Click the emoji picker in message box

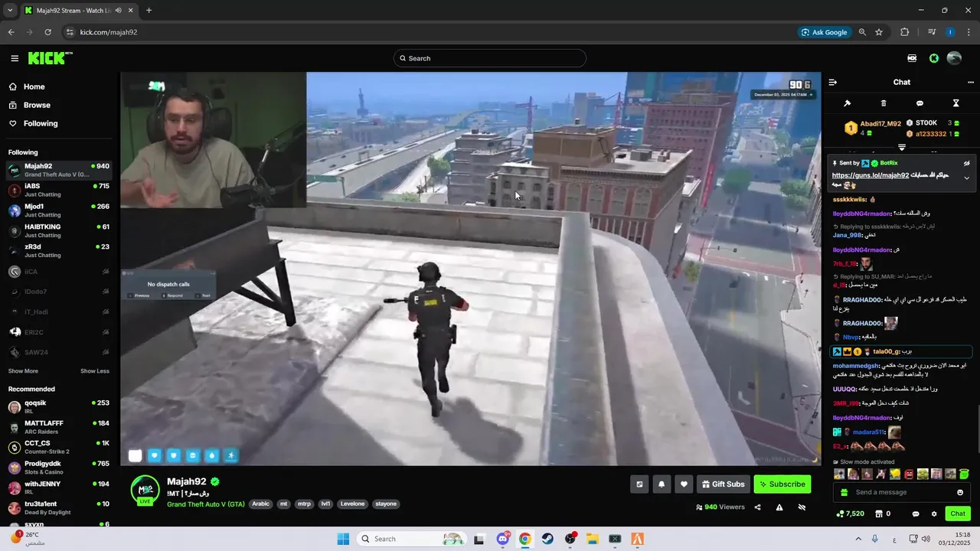960,492
